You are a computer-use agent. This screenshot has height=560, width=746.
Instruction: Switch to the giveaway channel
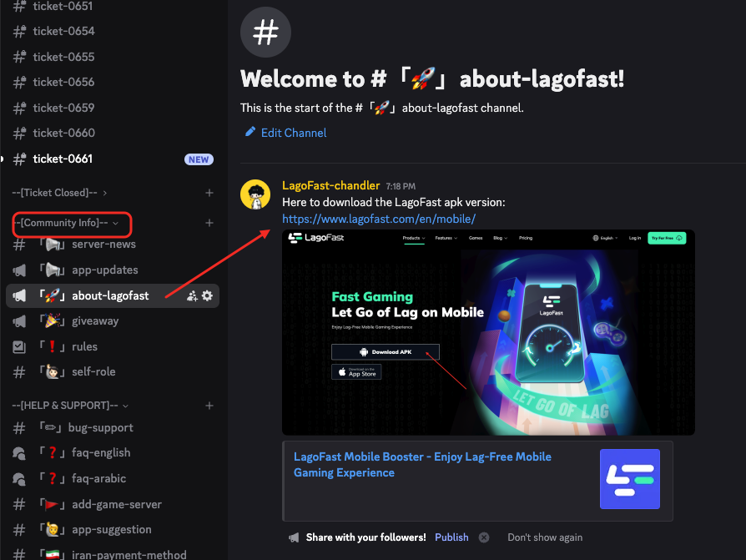pyautogui.click(x=113, y=321)
